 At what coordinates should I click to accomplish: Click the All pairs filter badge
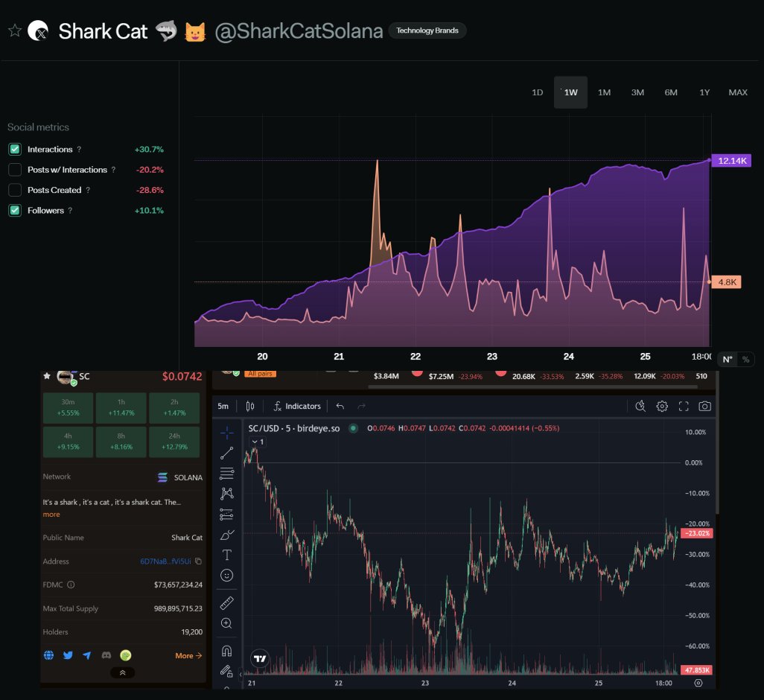click(x=260, y=374)
